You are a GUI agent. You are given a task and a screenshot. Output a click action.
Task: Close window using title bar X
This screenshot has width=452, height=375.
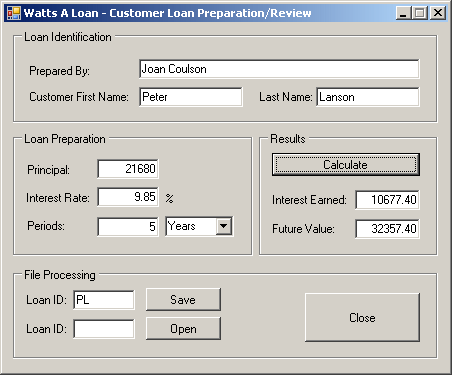coord(438,13)
